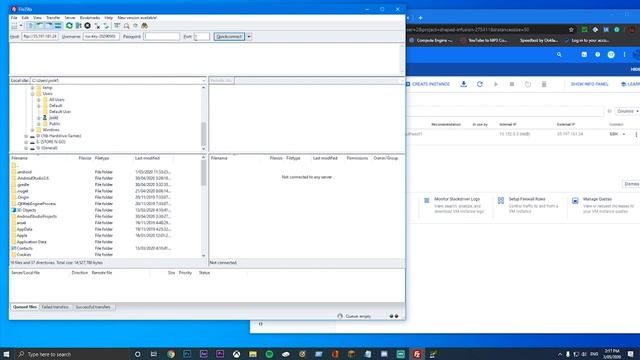Focus the Port input field
Viewport: 640px width, 360px height.
(x=202, y=36)
